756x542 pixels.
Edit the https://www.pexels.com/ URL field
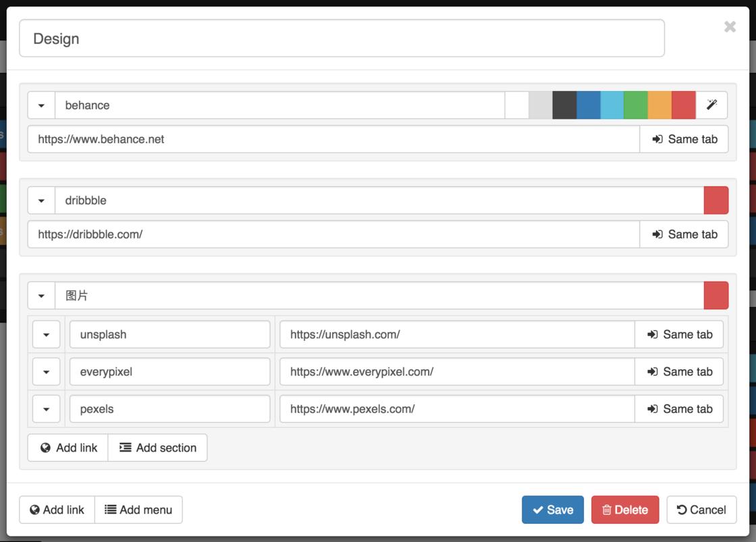(457, 409)
